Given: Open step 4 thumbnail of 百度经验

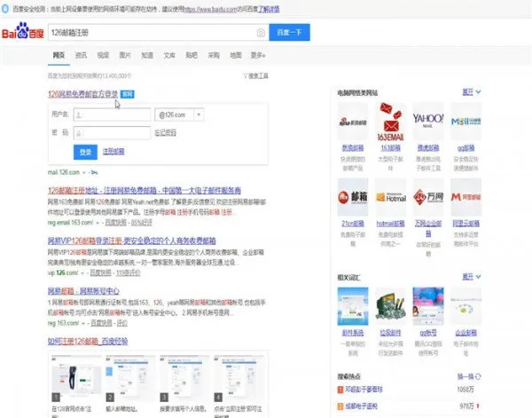Looking at the screenshot, I should pos(239,378).
